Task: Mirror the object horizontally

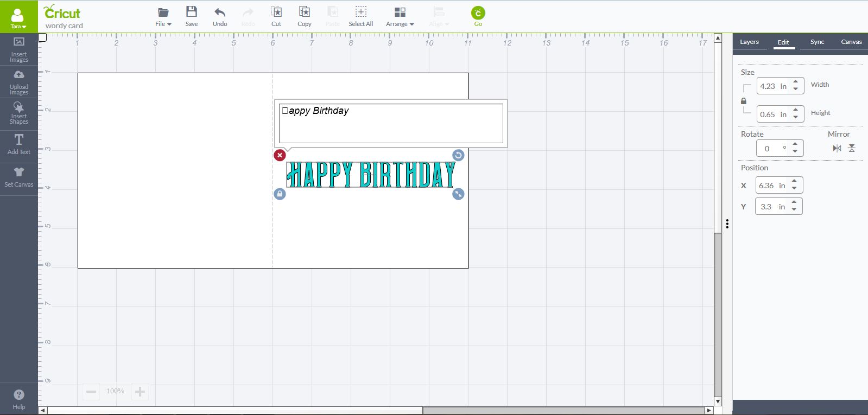Action: 837,148
